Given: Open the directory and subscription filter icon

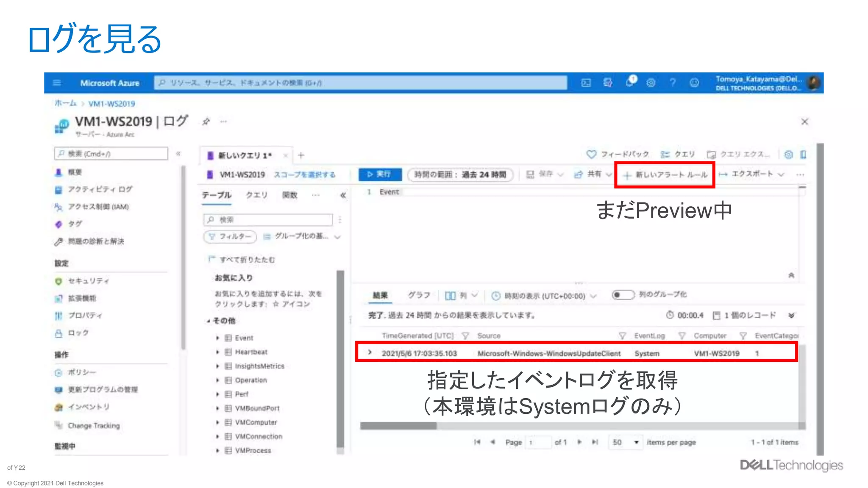Looking at the screenshot, I should [x=608, y=83].
